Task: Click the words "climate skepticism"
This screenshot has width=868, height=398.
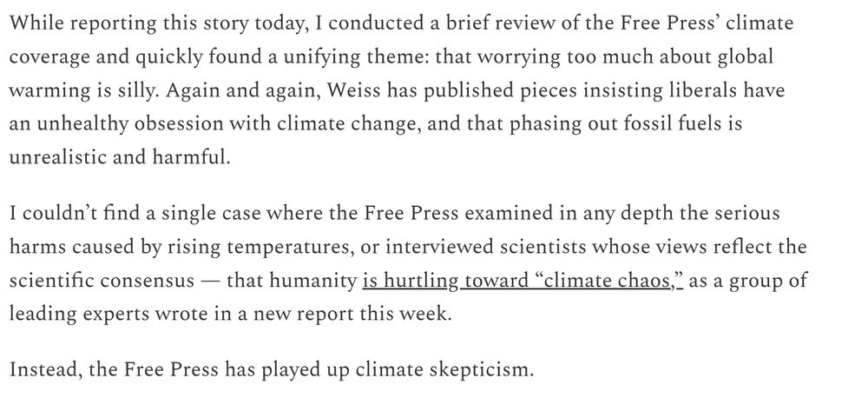Action: point(444,370)
